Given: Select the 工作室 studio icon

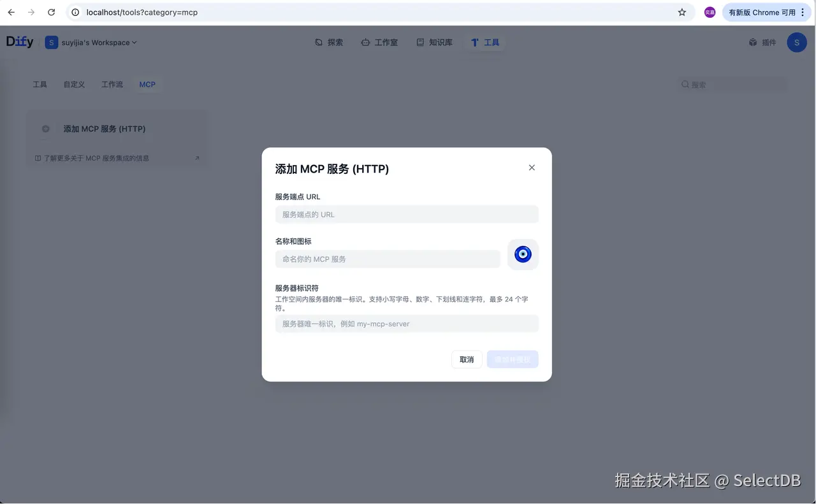Looking at the screenshot, I should coord(365,42).
